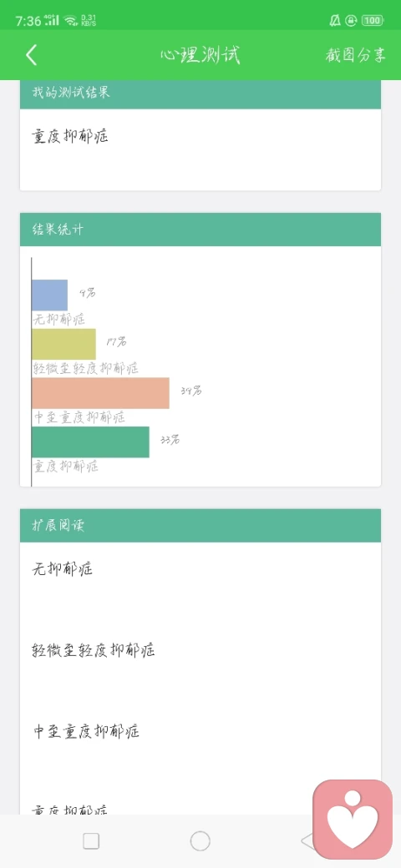Viewport: 401px width, 868px height.
Task: Tap the rotation lock status icon
Action: click(x=351, y=21)
